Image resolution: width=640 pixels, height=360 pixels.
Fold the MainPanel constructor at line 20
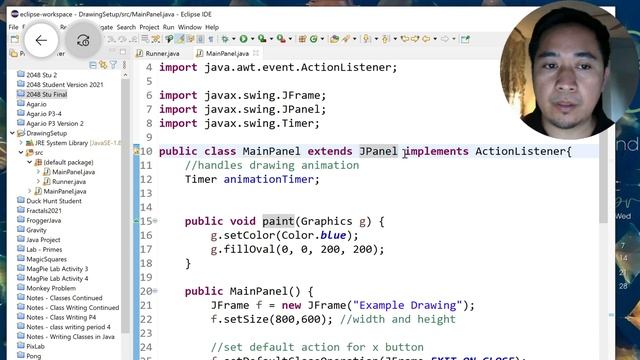click(x=155, y=291)
